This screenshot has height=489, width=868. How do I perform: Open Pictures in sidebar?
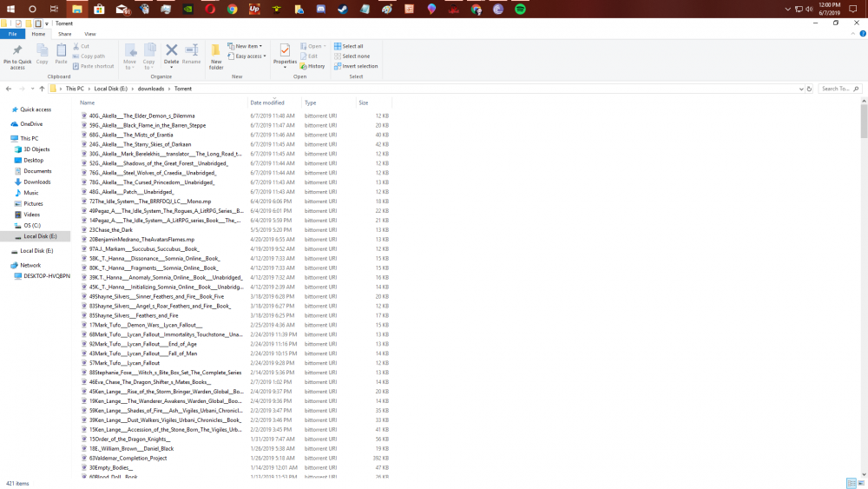point(33,204)
